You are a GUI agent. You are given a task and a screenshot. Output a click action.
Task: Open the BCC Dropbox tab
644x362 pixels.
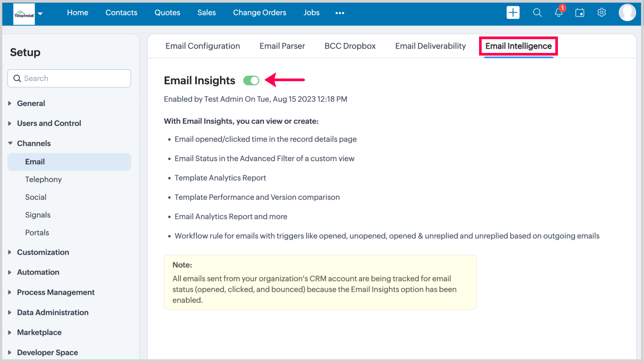(x=350, y=46)
